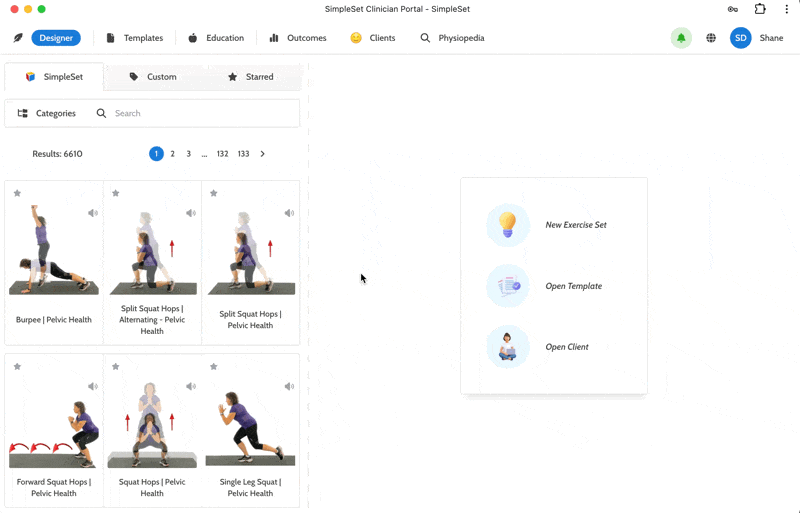Viewport: 800px width, 513px height.
Task: Click the Shane user name
Action: [771, 38]
